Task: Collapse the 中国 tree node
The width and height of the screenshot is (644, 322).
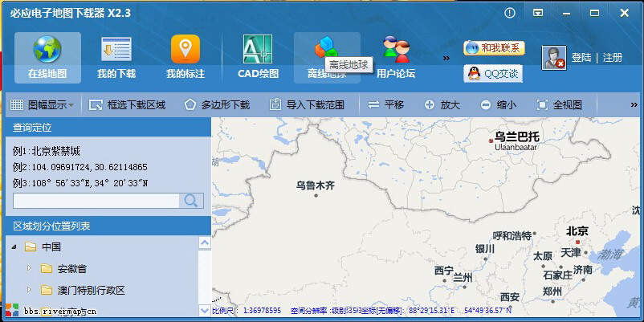Action: click(x=14, y=247)
